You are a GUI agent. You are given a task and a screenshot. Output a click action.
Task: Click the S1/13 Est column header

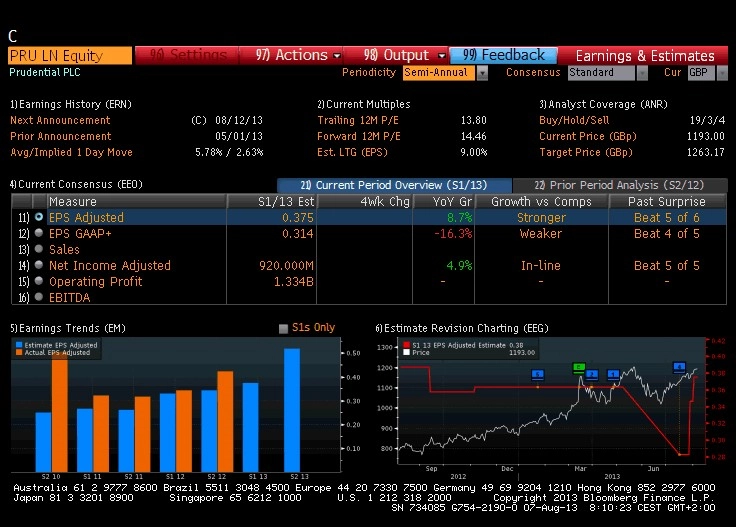click(x=272, y=201)
